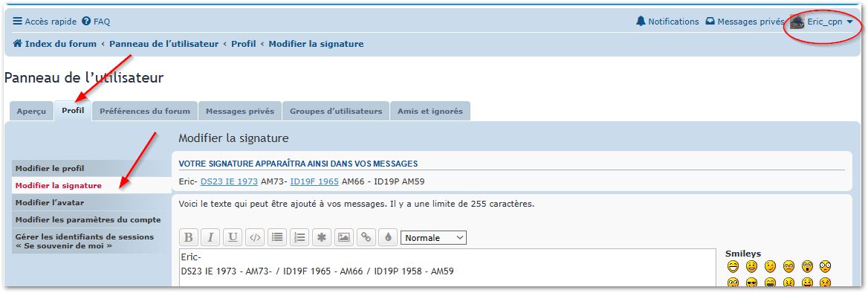Switch to Groupes d'utilisateurs tab
The width and height of the screenshot is (868, 293).
click(x=336, y=111)
